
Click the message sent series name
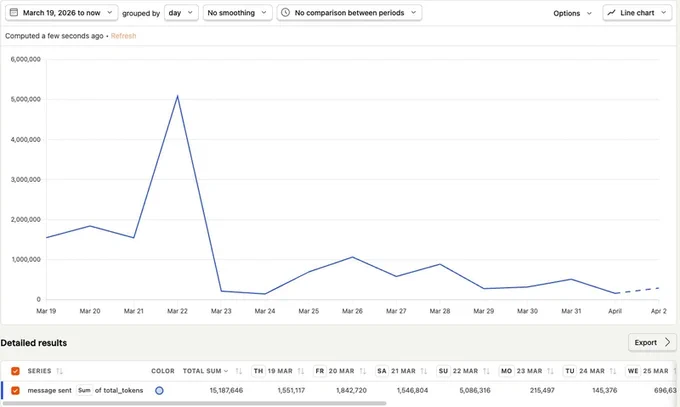coord(49,391)
